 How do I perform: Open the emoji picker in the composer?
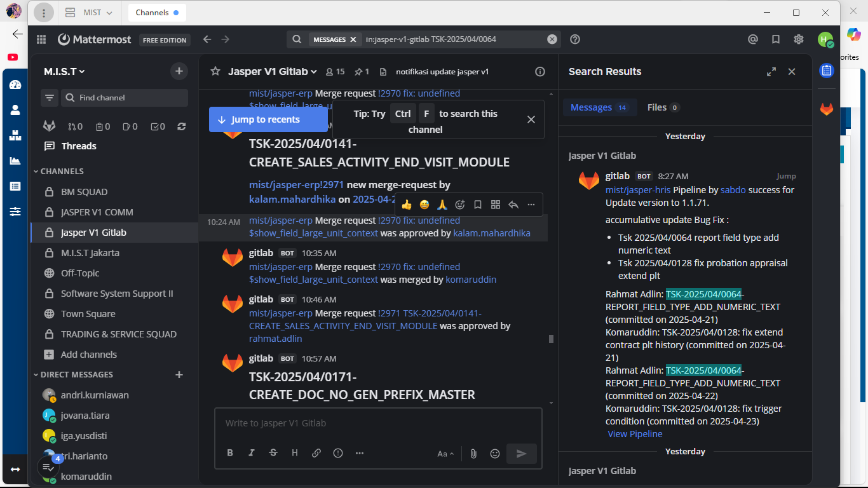click(x=495, y=454)
